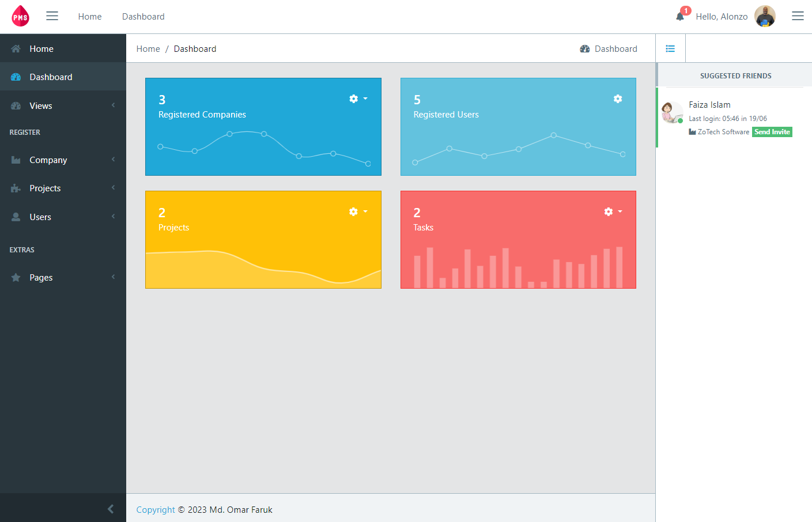Screen dimensions: 812x522
Task: Click gear icon on Registered Users card
Action: click(x=617, y=99)
